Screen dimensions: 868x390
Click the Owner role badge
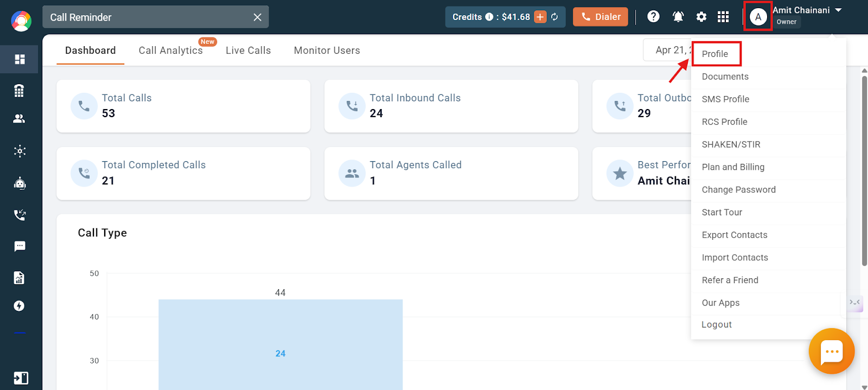(787, 22)
